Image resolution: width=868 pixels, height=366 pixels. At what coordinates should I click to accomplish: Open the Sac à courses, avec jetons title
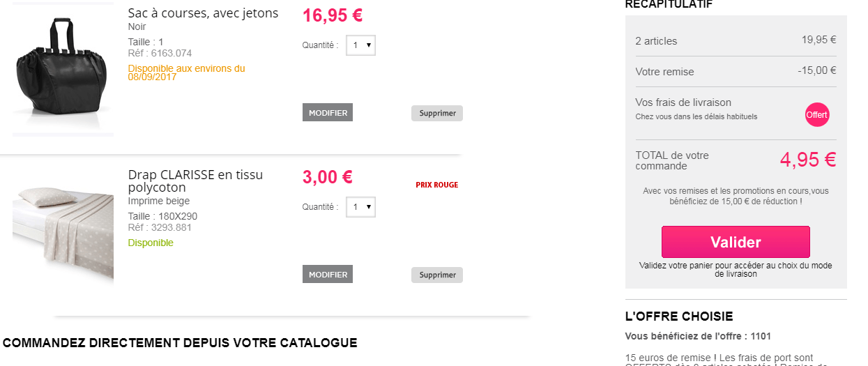tap(203, 13)
